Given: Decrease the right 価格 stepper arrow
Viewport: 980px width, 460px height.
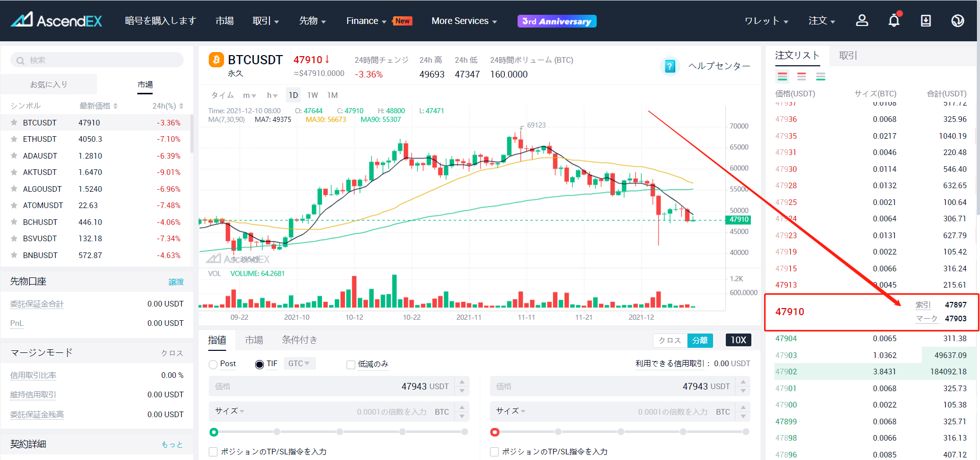Looking at the screenshot, I should (x=743, y=391).
